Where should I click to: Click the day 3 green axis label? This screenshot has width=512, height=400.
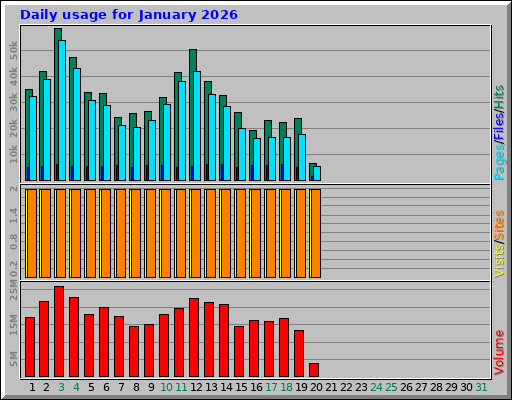tap(61, 387)
